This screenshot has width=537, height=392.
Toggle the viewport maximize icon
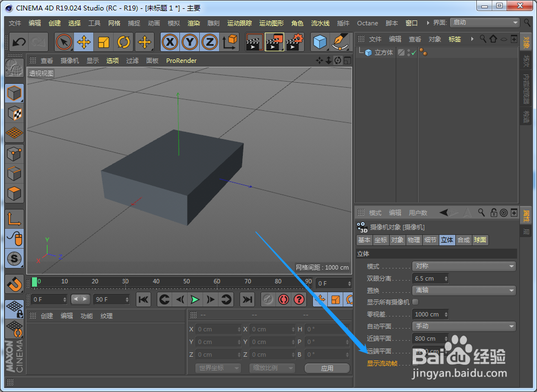[x=347, y=61]
